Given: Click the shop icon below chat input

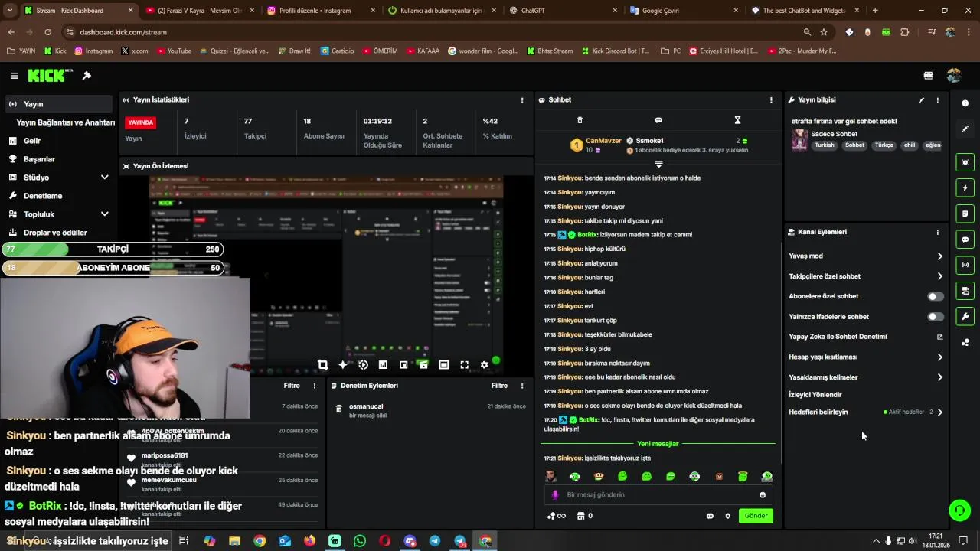Looking at the screenshot, I should (x=580, y=516).
